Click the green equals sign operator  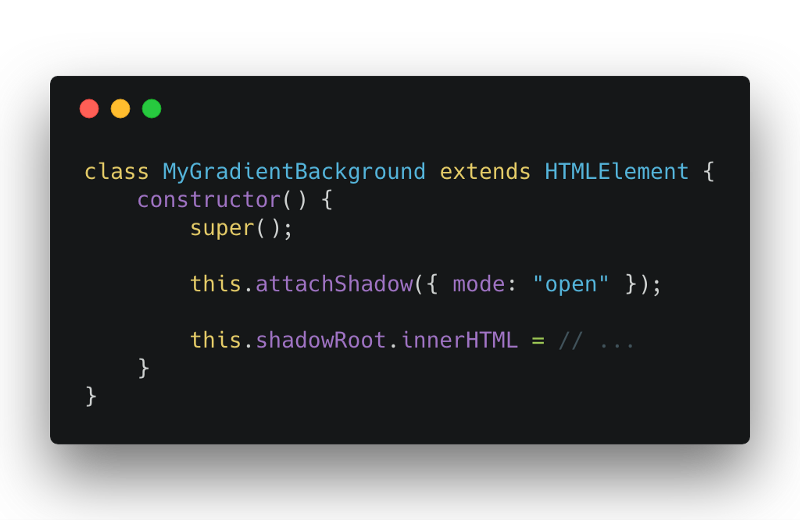pos(537,340)
